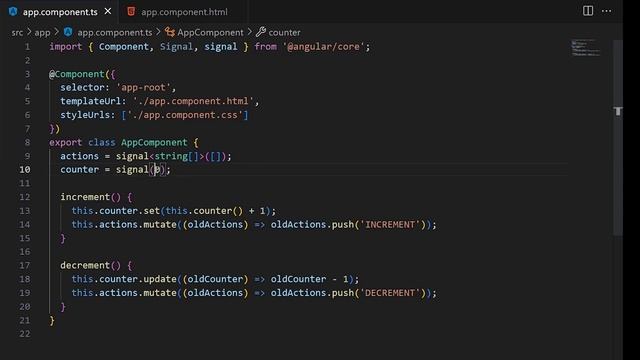Click 'counter' property name on line 10
The height and width of the screenshot is (360, 640).
(x=80, y=169)
